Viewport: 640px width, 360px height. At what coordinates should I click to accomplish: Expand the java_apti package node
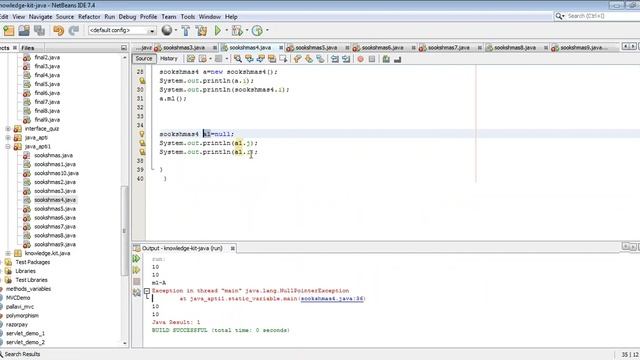click(8, 138)
